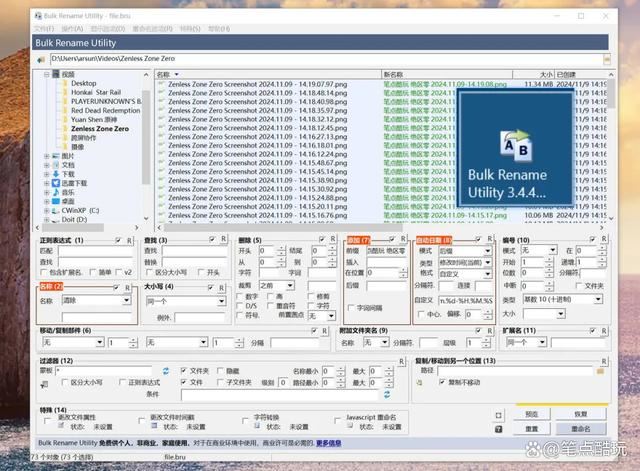This screenshot has width=640, height=471.
Task: Click the Bulk Rename Utility title bar icon
Action: 36,17
